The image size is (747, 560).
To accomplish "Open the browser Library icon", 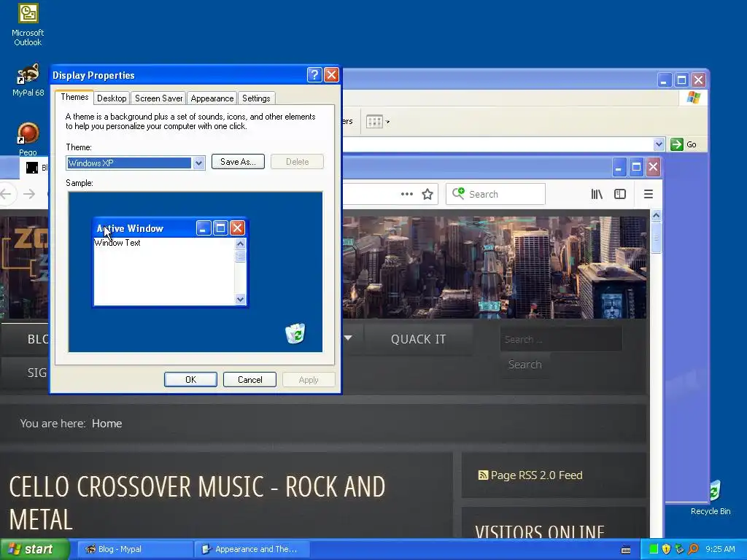I will tap(597, 194).
